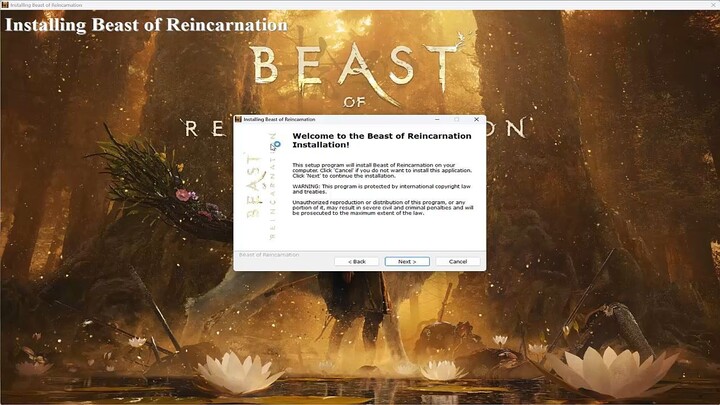Click the WARNING copyright paragraph
The image size is (720, 405).
tap(381, 189)
